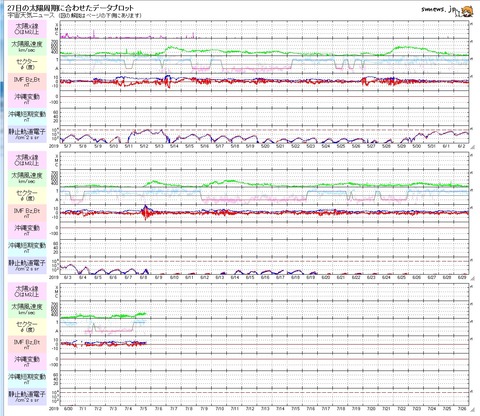Click IMF Bz,Bt label in panel starting 6/30

pyautogui.click(x=27, y=344)
